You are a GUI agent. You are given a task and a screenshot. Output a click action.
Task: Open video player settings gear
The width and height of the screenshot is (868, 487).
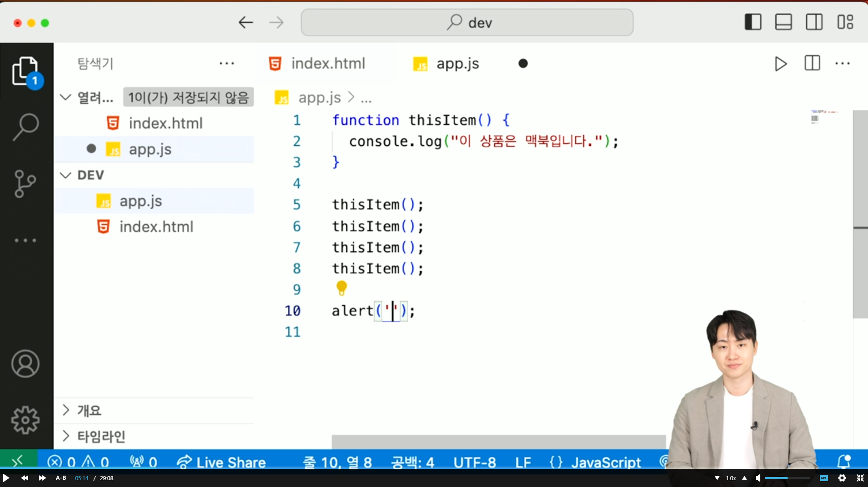click(x=842, y=478)
